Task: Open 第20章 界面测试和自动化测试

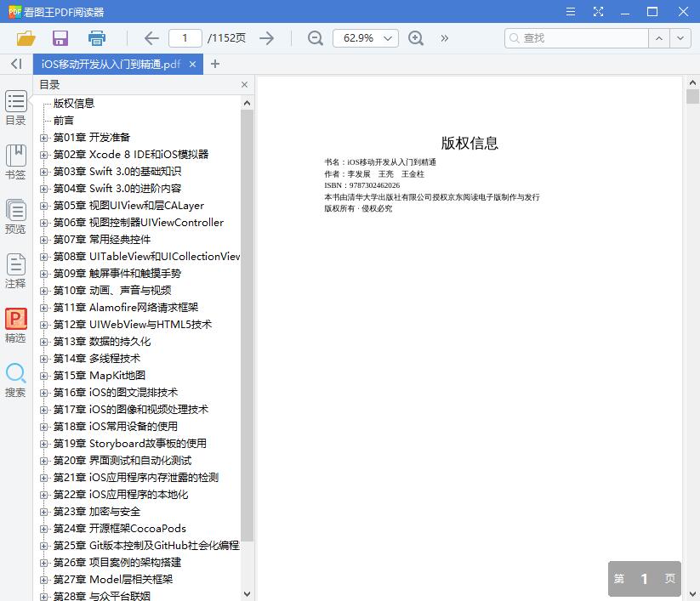Action: (122, 461)
